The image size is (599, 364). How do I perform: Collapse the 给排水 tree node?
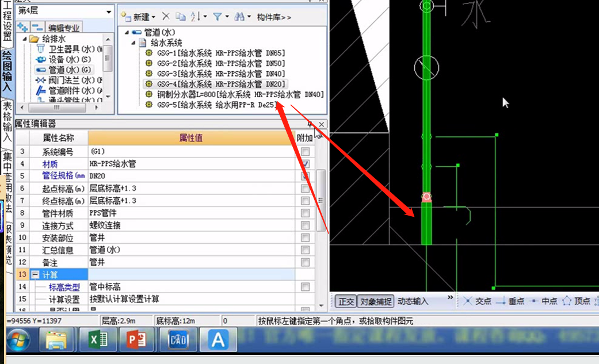click(x=25, y=39)
